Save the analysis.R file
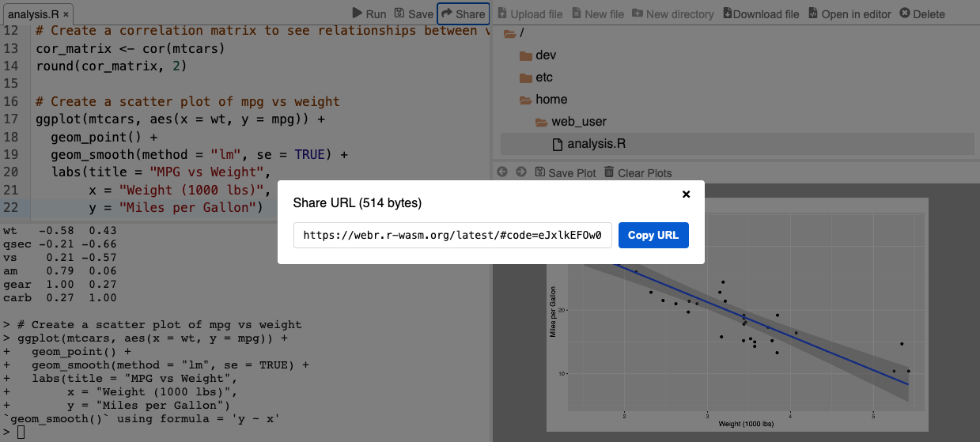This screenshot has width=980, height=442. pos(414,13)
